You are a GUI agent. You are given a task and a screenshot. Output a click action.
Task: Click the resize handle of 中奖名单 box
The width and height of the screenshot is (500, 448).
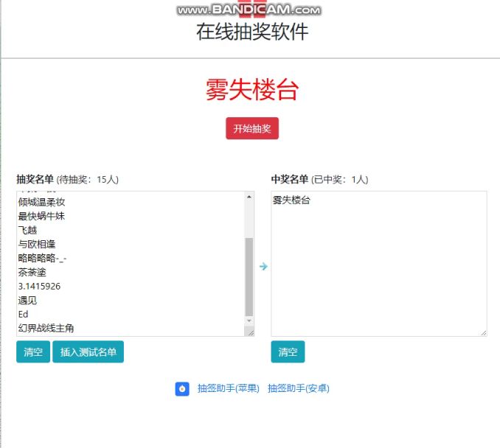coord(483,332)
